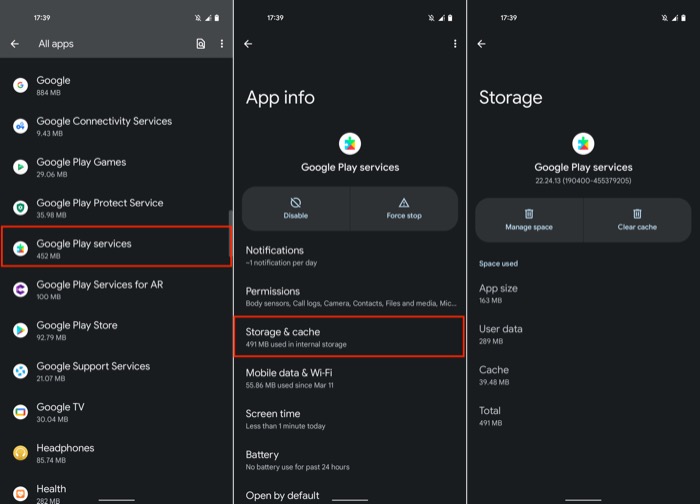The image size is (700, 504).
Task: Tap Google Play Store icon
Action: coord(20,330)
